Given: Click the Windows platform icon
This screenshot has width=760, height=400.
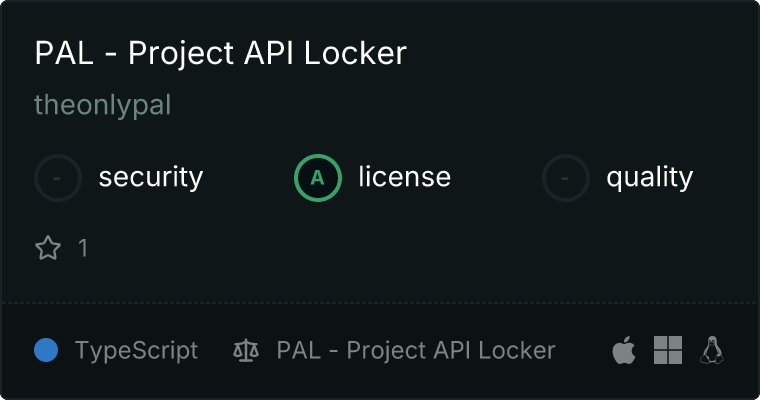Looking at the screenshot, I should click(668, 350).
